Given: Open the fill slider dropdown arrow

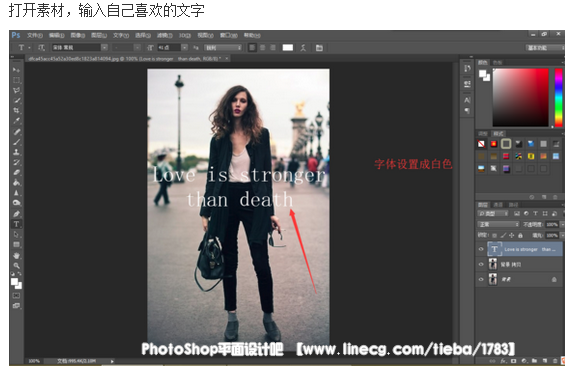Looking at the screenshot, I should tap(562, 235).
